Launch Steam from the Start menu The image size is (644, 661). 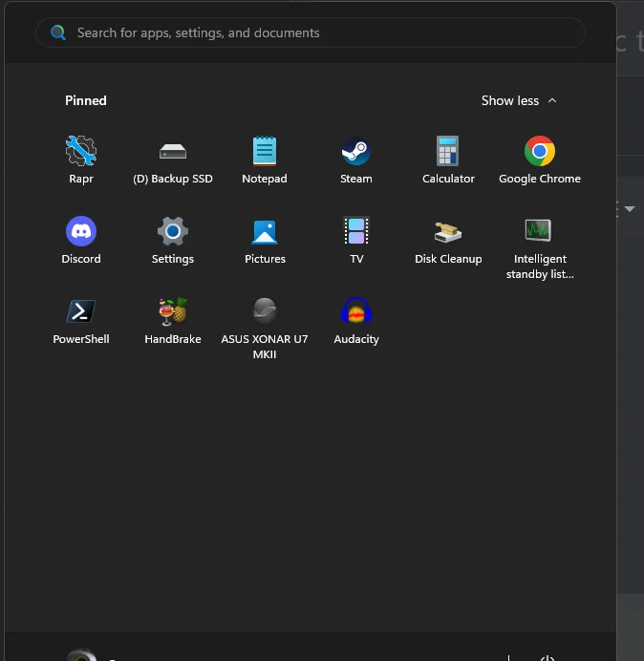click(356, 160)
